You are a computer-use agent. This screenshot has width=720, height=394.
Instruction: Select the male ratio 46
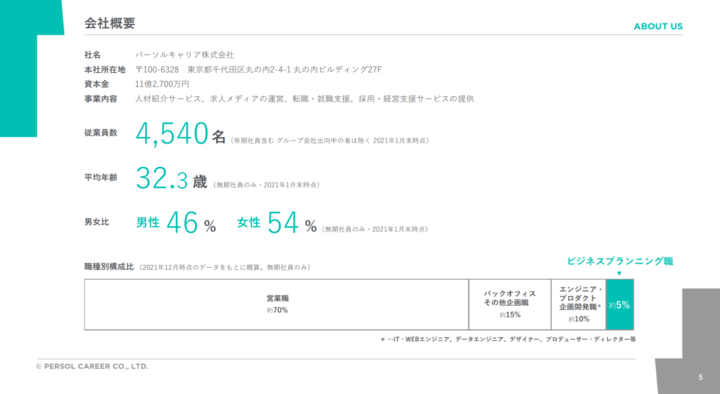[182, 223]
